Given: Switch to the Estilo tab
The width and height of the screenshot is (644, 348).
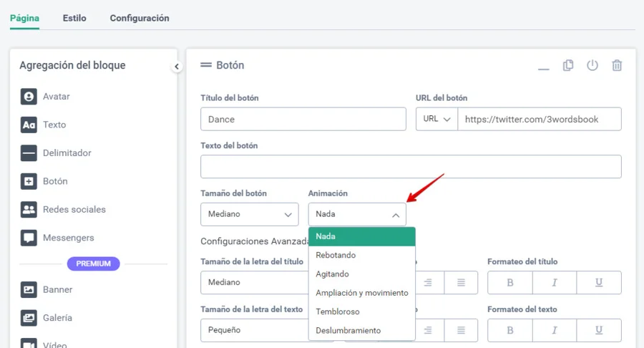Looking at the screenshot, I should tap(74, 19).
